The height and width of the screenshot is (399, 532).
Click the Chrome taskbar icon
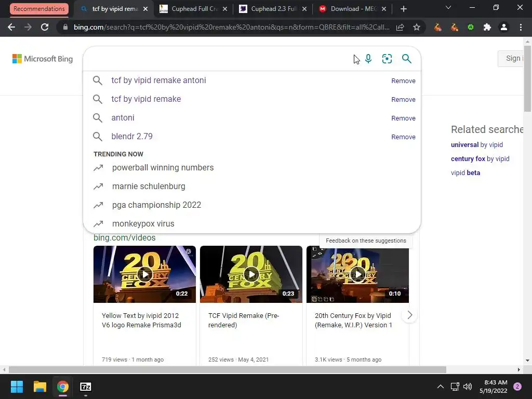[x=62, y=387]
